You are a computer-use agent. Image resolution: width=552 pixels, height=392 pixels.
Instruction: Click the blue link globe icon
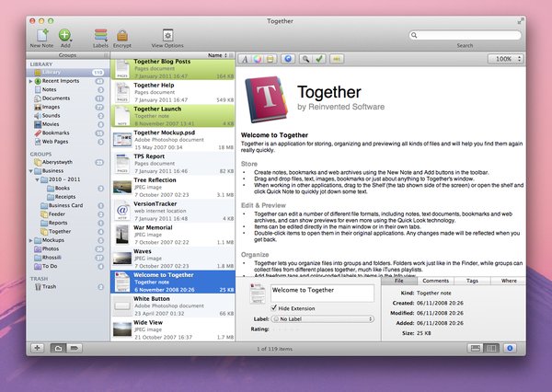288,59
